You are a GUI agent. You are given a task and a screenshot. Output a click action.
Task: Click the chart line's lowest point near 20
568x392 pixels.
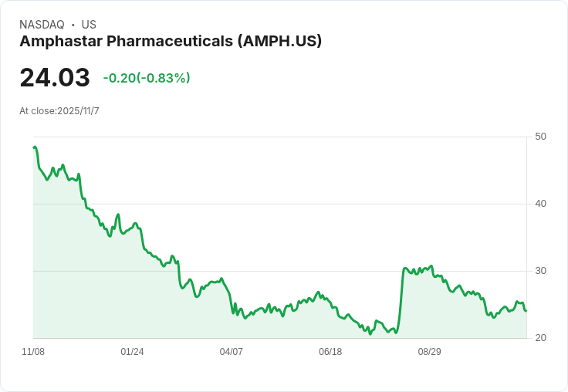[x=370, y=333]
